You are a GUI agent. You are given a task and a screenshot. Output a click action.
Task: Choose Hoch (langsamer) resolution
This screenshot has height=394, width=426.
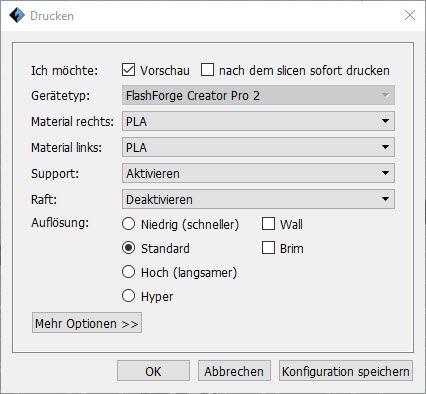pos(128,272)
